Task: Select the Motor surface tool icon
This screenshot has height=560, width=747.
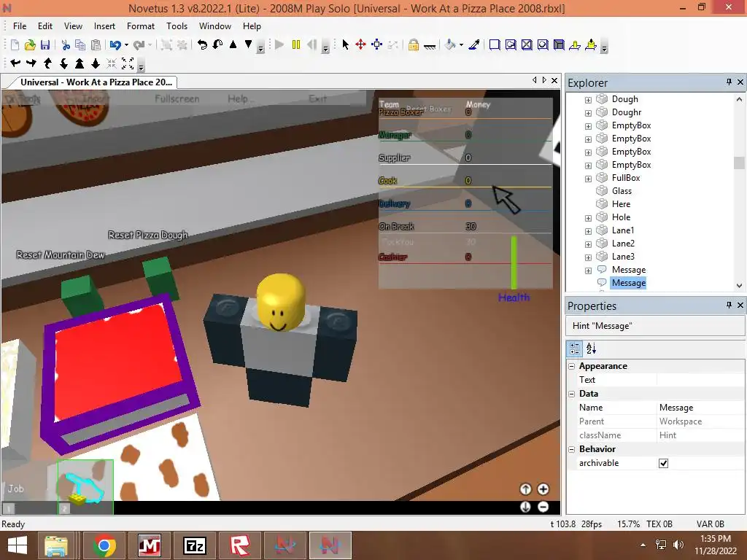Action: point(591,44)
